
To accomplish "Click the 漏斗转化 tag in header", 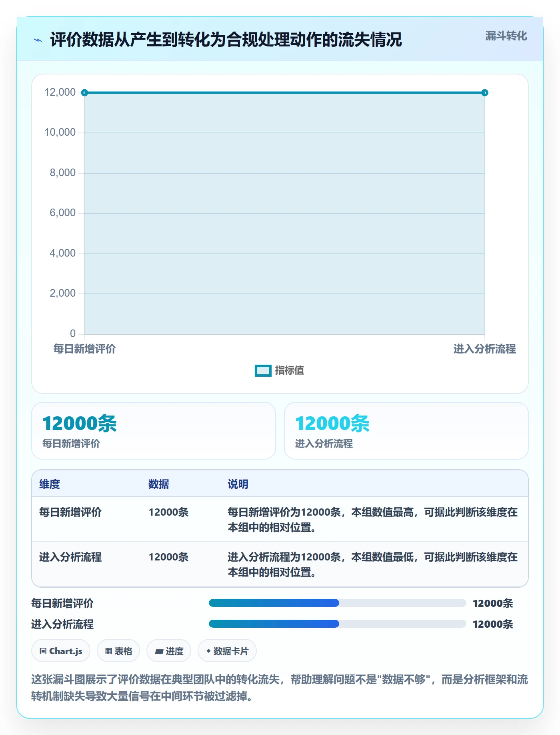I will point(506,36).
